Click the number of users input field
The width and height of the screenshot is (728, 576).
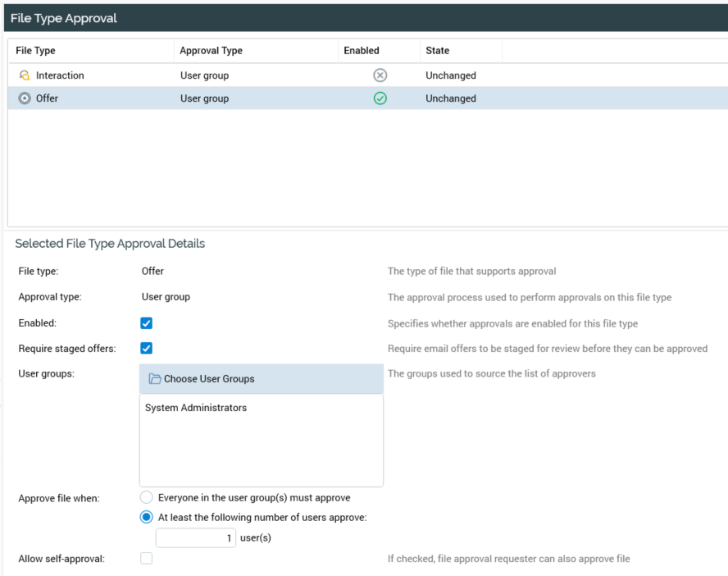click(195, 538)
